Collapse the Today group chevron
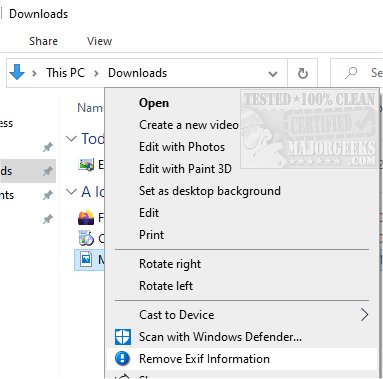The image size is (383, 379). pyautogui.click(x=71, y=138)
